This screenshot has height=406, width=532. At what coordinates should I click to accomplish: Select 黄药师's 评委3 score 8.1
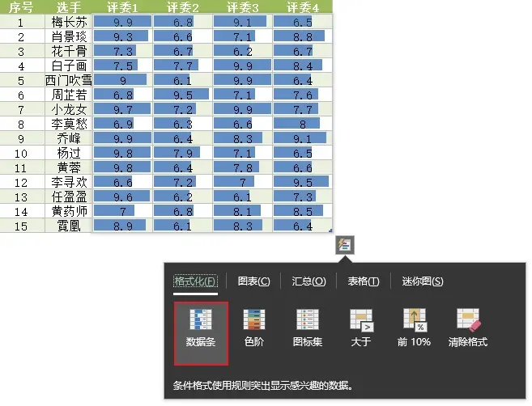pyautogui.click(x=243, y=211)
